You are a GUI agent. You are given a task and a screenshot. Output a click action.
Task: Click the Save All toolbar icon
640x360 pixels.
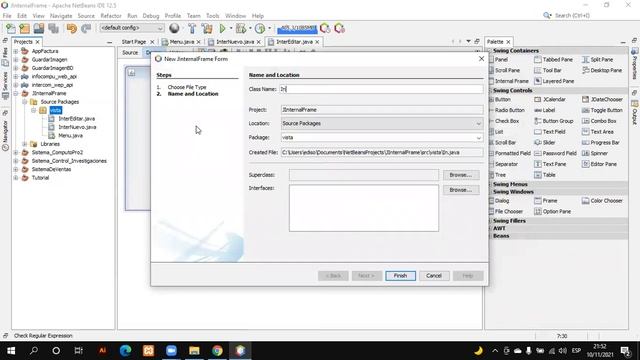[x=53, y=28]
